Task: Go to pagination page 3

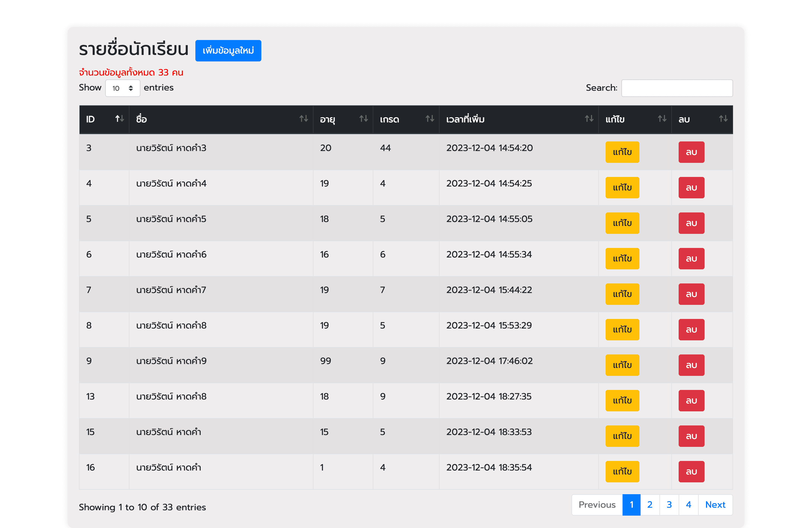Action: [669, 505]
